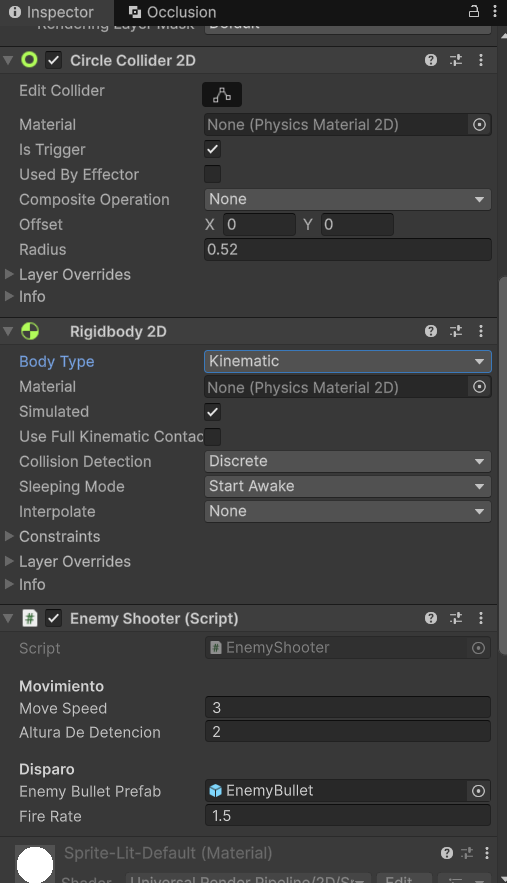This screenshot has width=507, height=883.
Task: Open Enemy Shooter more options menu
Action: (481, 618)
